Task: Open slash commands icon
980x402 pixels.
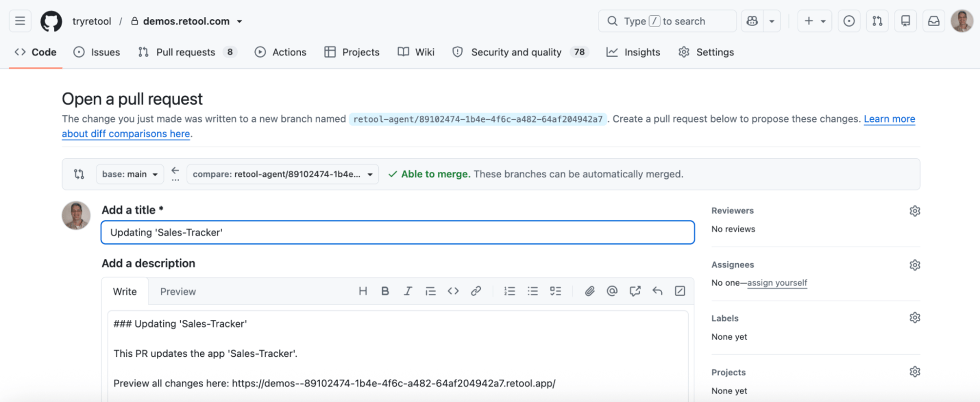Action: click(680, 291)
